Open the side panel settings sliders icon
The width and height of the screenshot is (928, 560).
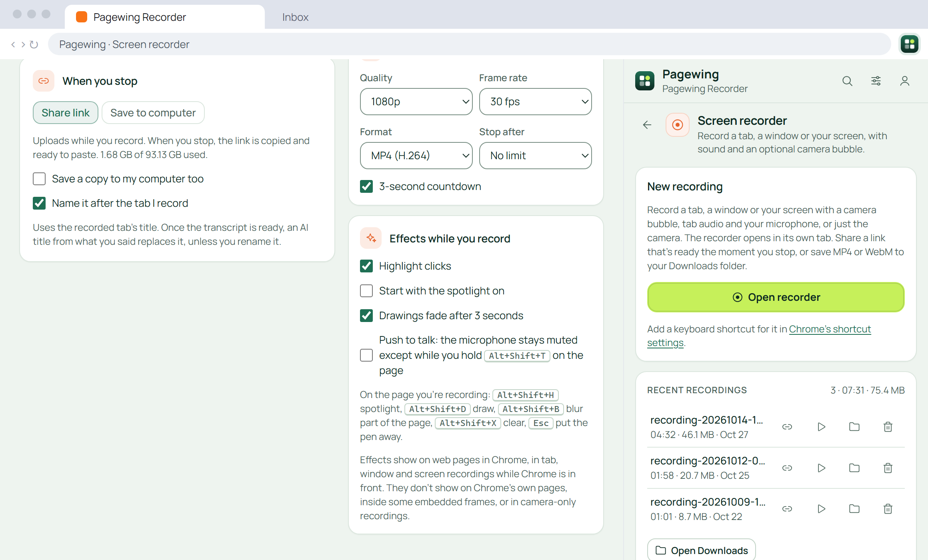(876, 81)
